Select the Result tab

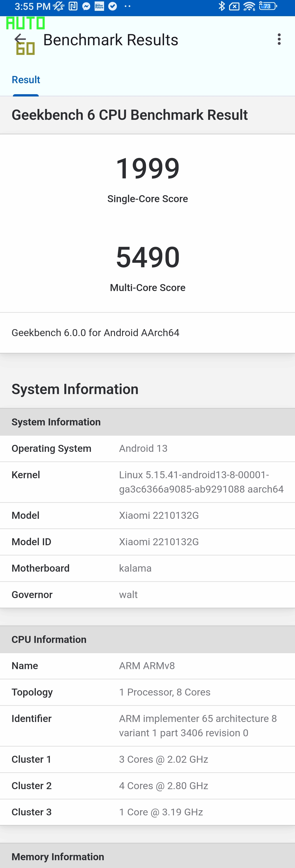point(26,80)
